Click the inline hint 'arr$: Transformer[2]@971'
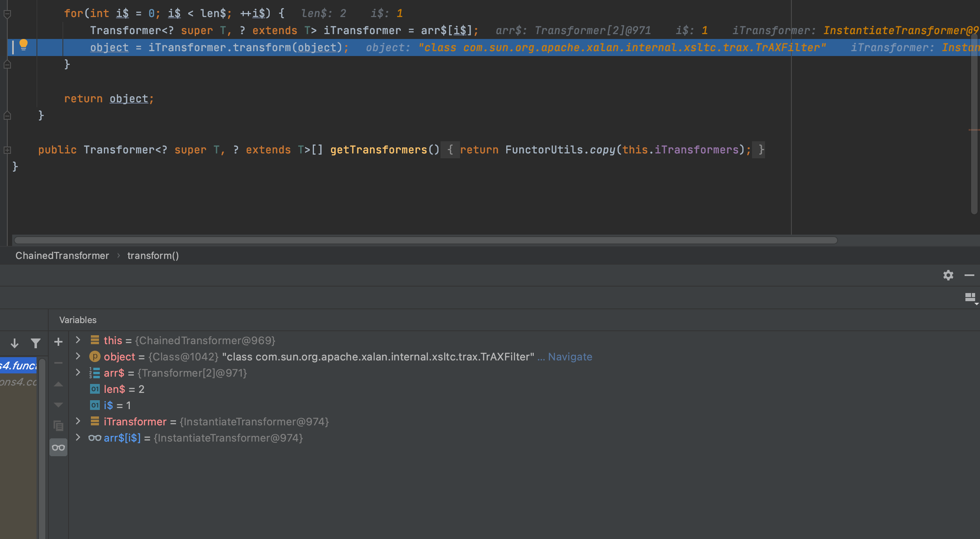 pos(573,30)
